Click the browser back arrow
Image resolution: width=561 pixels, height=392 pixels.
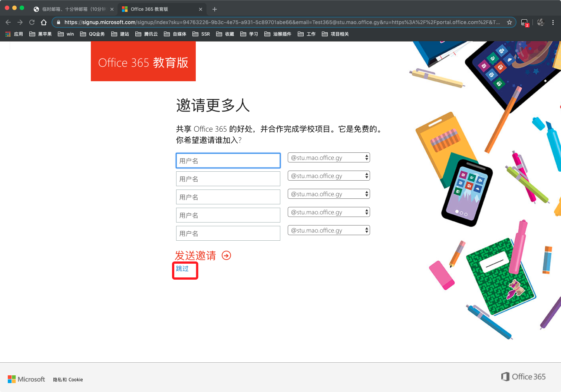tap(8, 22)
